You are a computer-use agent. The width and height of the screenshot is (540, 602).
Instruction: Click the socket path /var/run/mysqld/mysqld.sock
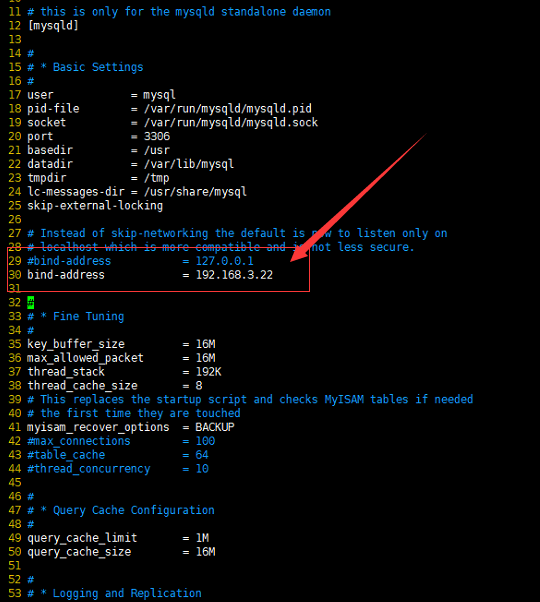(231, 122)
